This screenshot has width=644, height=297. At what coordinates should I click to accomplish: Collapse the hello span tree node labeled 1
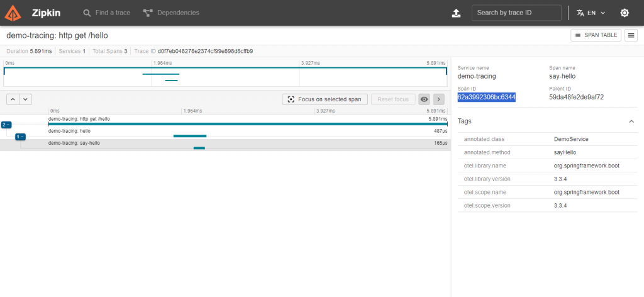click(x=20, y=137)
